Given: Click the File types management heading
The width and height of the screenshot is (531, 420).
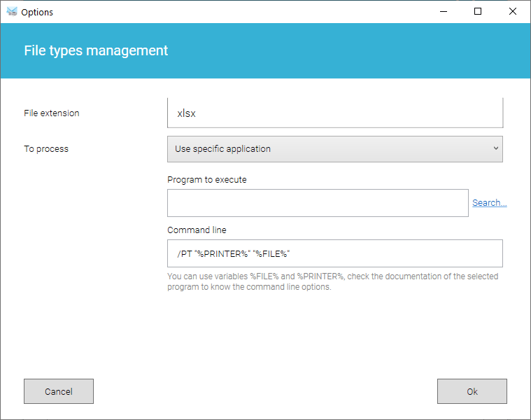Looking at the screenshot, I should [96, 51].
